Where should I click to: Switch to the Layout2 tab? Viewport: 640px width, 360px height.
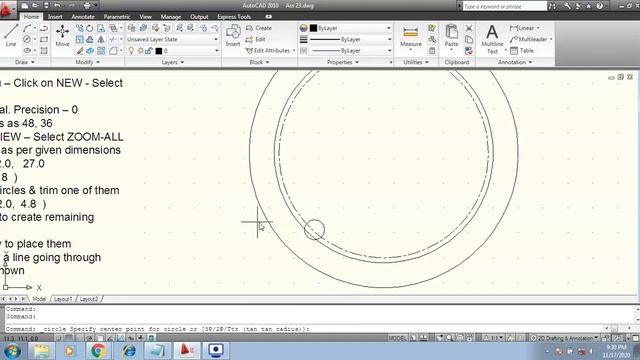pyautogui.click(x=89, y=299)
